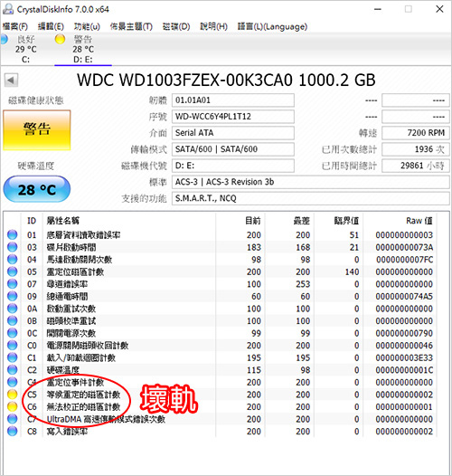Open the 編輯(E) menu

[51, 27]
